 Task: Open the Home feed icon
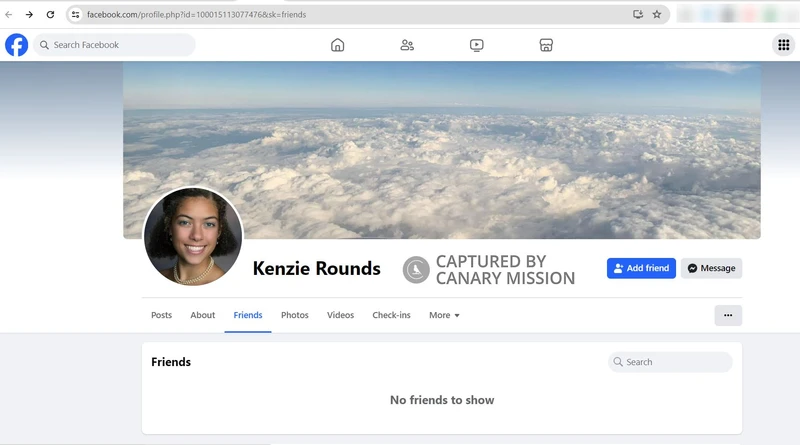click(337, 45)
